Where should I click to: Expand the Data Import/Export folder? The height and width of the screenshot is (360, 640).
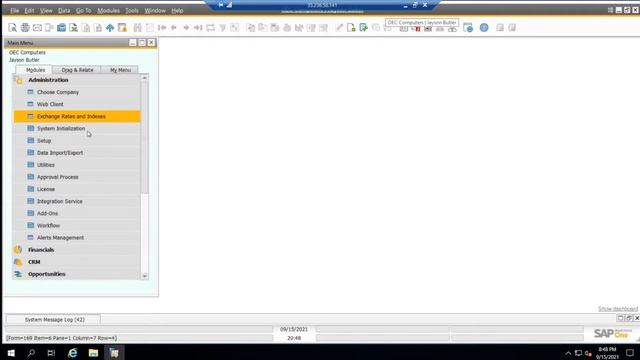click(x=60, y=153)
